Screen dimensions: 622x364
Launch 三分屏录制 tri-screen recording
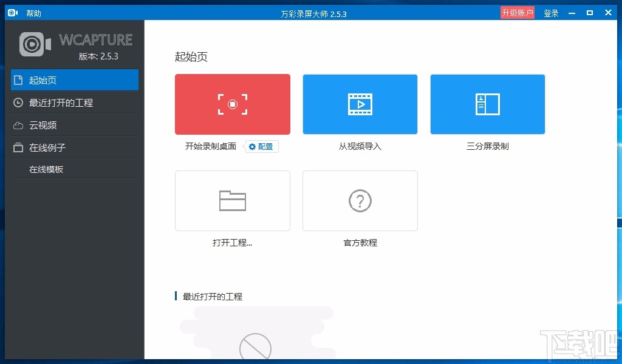487,104
